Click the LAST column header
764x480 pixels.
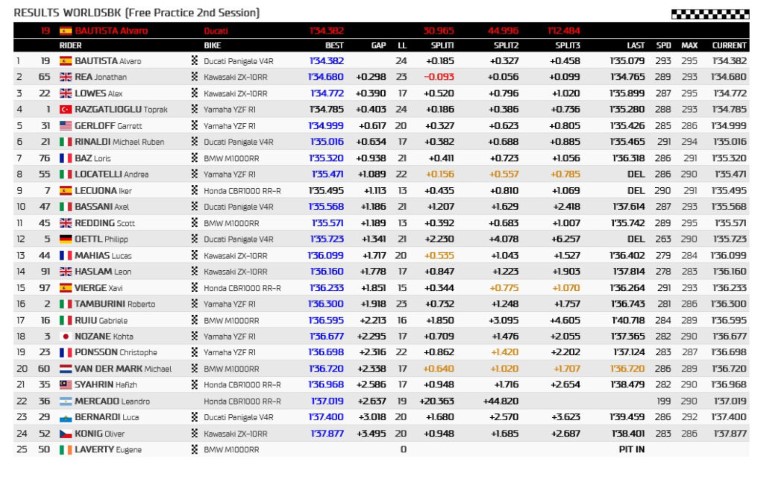point(635,45)
